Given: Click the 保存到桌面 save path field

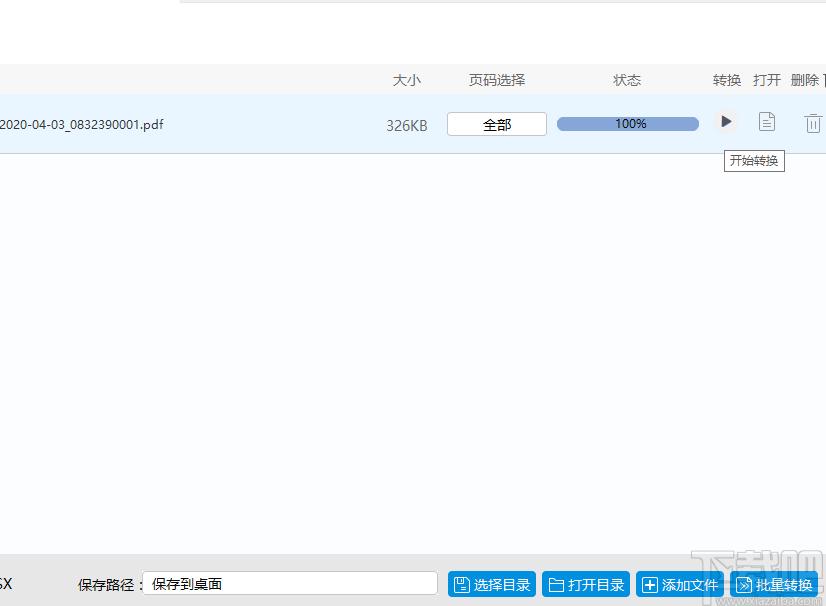Looking at the screenshot, I should (x=290, y=583).
